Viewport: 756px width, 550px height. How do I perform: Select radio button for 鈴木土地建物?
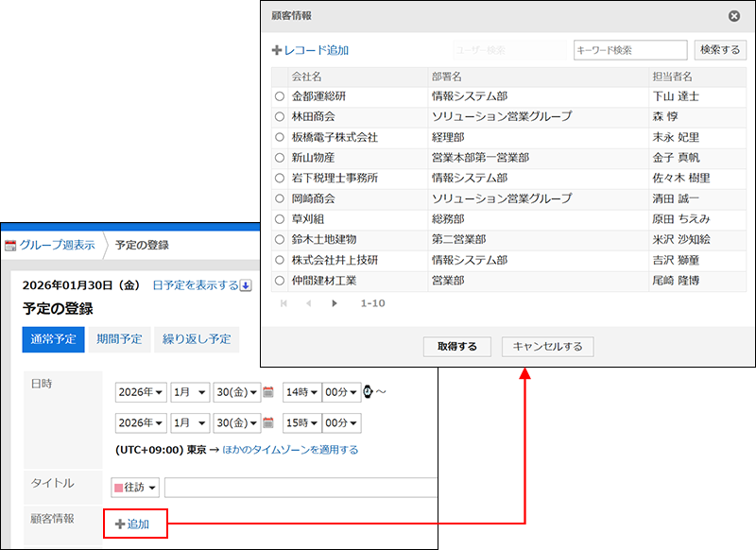tap(280, 240)
